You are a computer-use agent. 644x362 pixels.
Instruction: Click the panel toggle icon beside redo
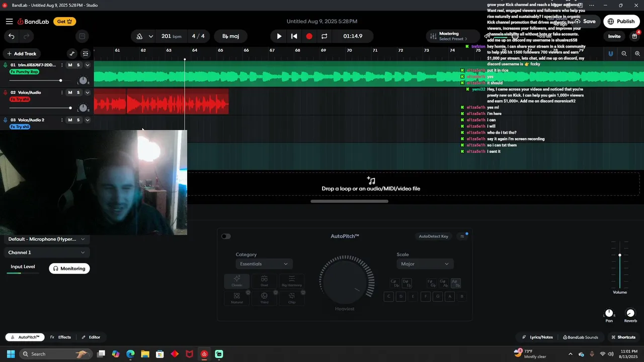coord(82,36)
